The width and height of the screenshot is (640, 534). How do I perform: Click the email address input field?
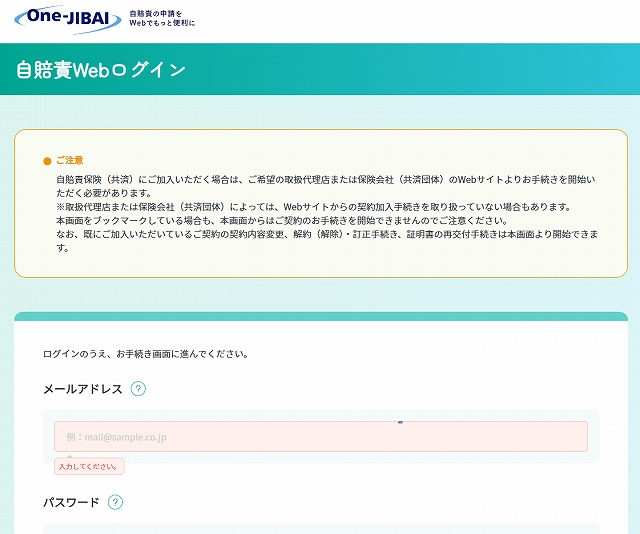coord(320,436)
